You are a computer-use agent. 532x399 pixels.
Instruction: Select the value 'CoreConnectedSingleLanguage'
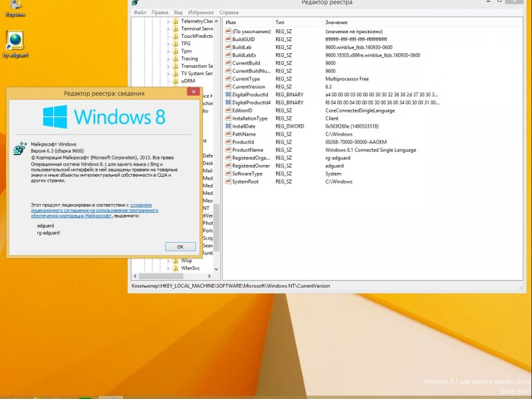pyautogui.click(x=360, y=110)
